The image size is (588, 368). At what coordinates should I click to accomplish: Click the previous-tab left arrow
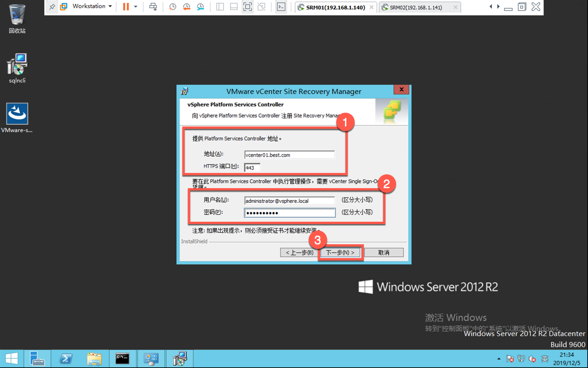491,7
